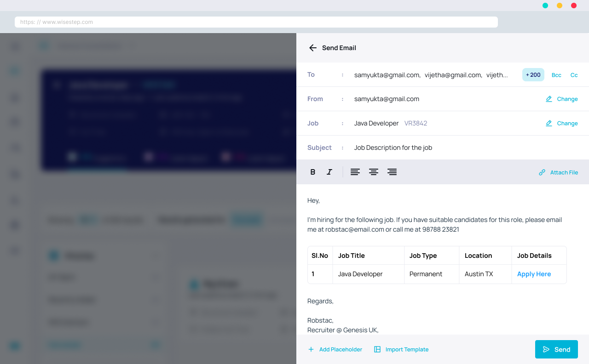Go back using the Send Email arrow
The width and height of the screenshot is (589, 364).
(313, 48)
